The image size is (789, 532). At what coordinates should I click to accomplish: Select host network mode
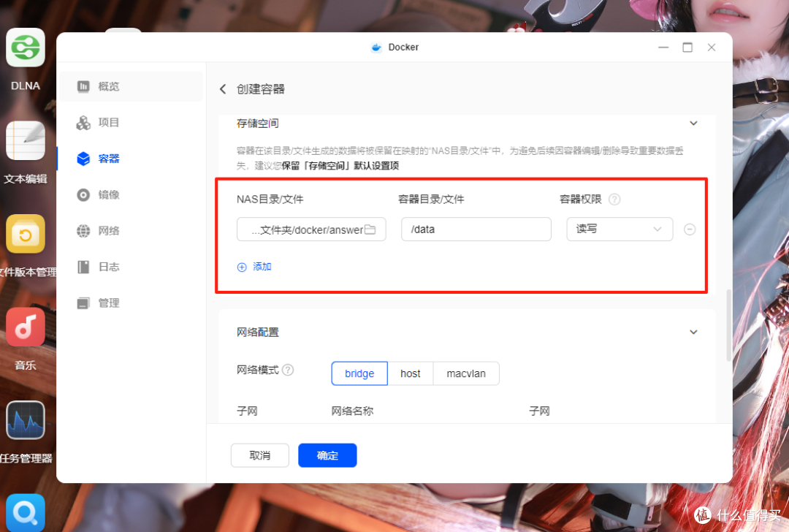(410, 373)
